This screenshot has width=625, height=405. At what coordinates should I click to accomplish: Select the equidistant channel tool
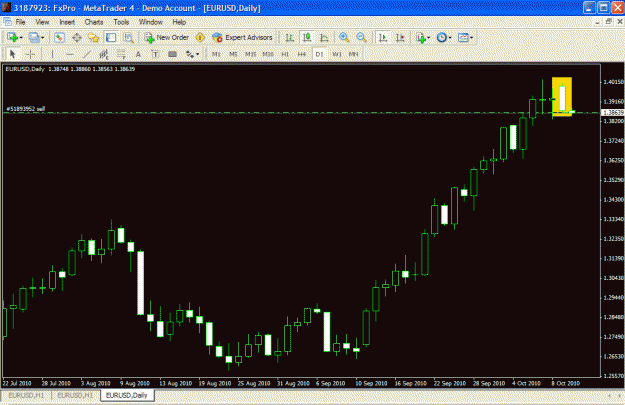[104, 54]
